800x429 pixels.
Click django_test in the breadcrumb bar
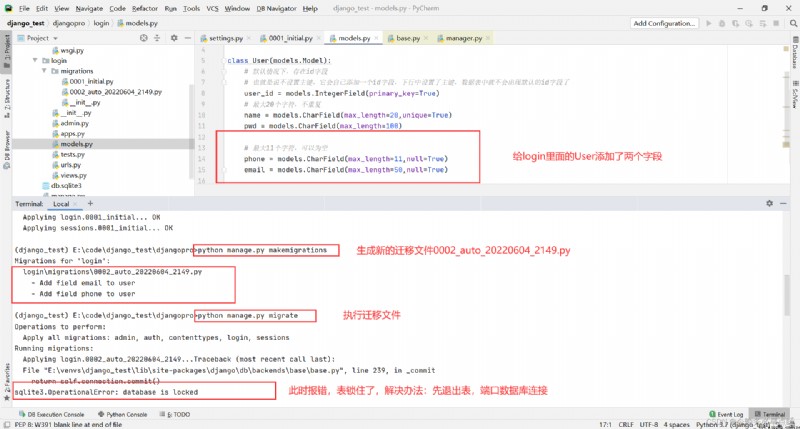point(26,23)
